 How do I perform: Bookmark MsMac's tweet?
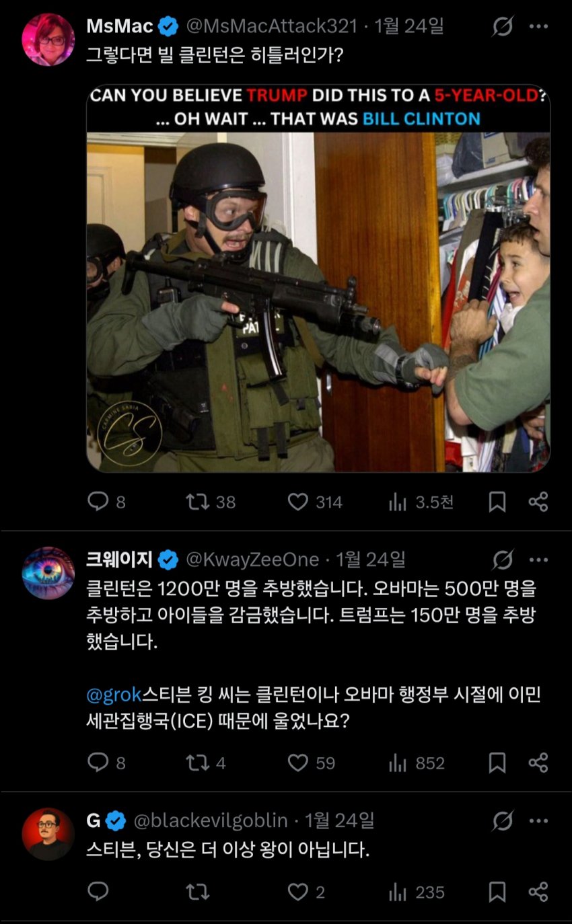click(497, 502)
